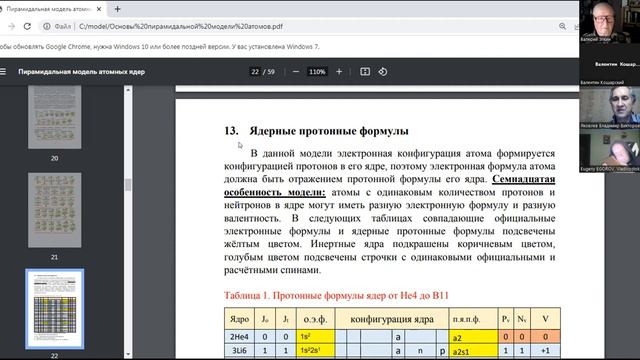Focus the address bar with PDF path
Image resolution: width=640 pixels, height=360 pixels.
coord(181,26)
